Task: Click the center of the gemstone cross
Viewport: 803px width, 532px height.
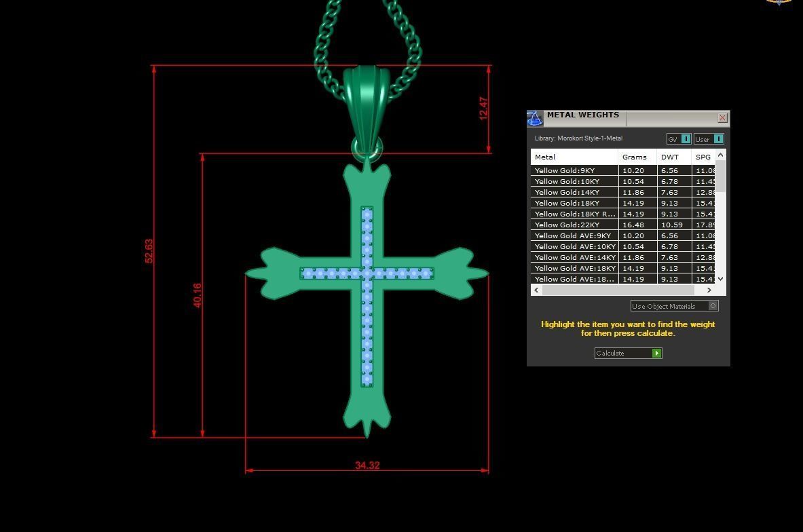Action: [367, 273]
